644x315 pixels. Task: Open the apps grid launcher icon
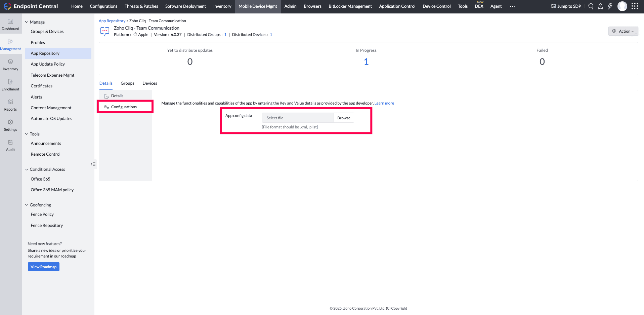pyautogui.click(x=635, y=6)
